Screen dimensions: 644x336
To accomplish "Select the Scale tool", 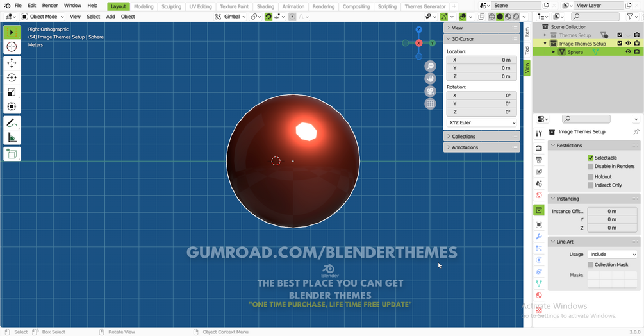I will [12, 92].
